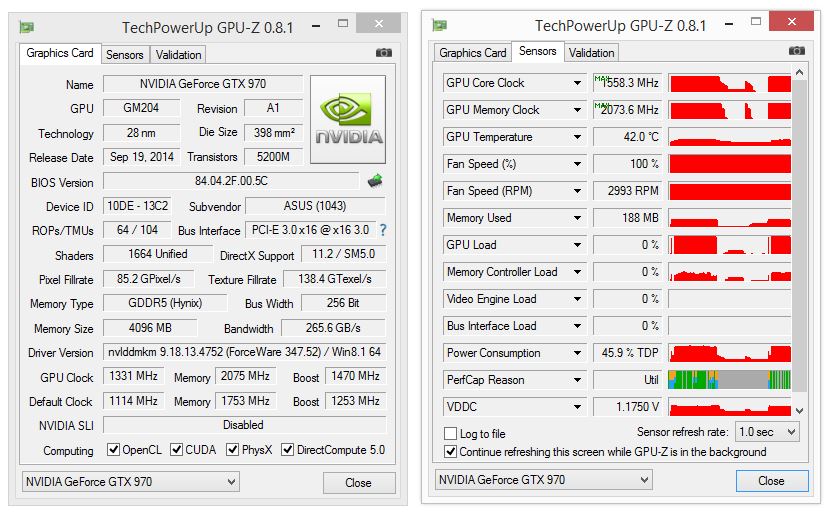Open the GPU Core Clock sensor dropdown
This screenshot has width=827, height=516.
coord(578,83)
